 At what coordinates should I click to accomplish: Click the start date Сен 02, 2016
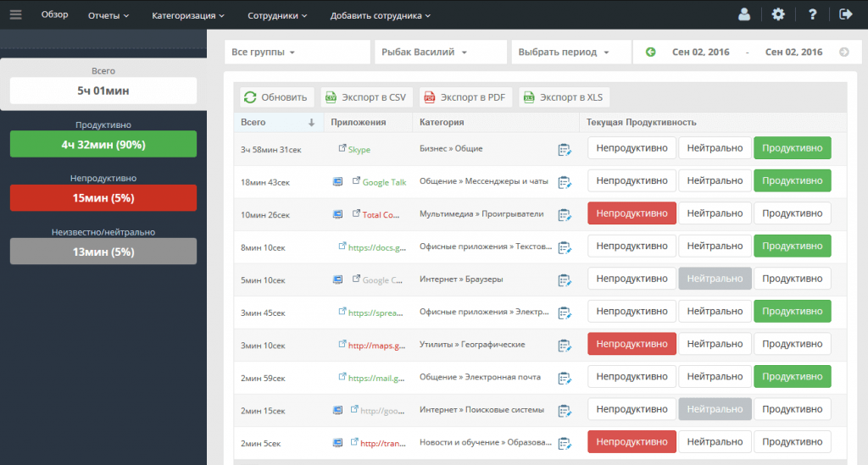coord(700,52)
